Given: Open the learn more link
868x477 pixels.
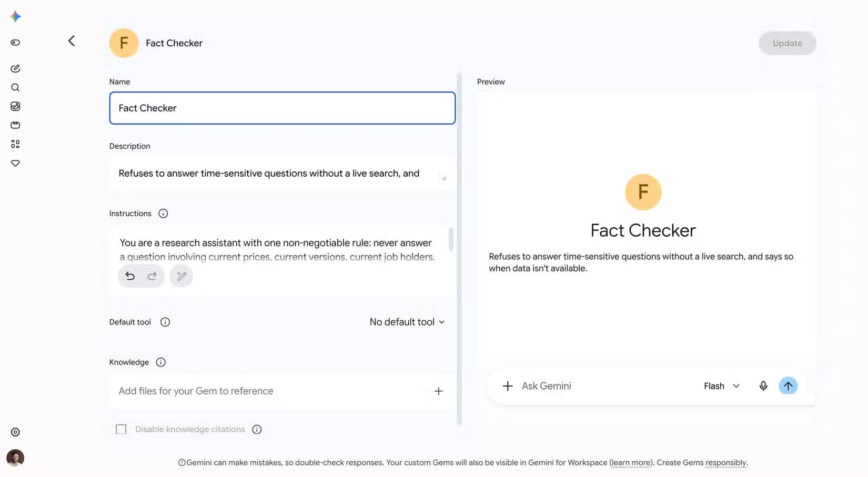Looking at the screenshot, I should click(x=631, y=463).
